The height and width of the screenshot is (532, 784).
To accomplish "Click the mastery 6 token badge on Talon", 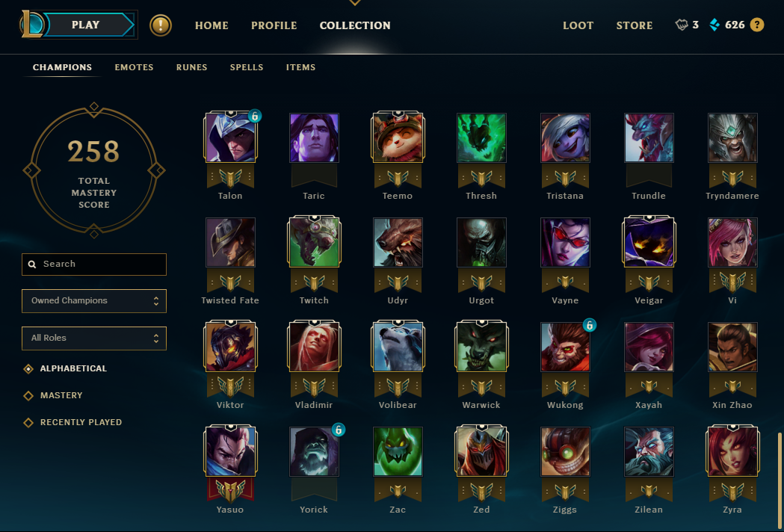I will pos(255,116).
